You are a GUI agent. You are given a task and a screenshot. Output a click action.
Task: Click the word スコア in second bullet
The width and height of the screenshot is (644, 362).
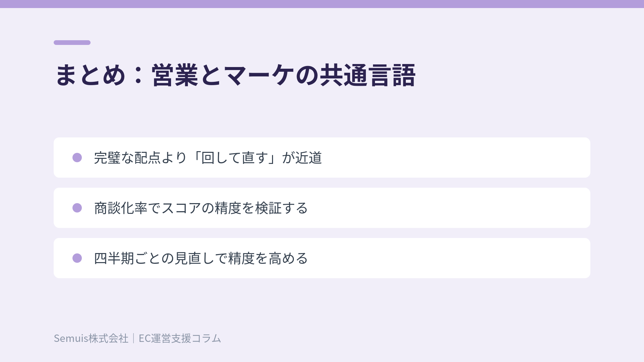coord(181,208)
